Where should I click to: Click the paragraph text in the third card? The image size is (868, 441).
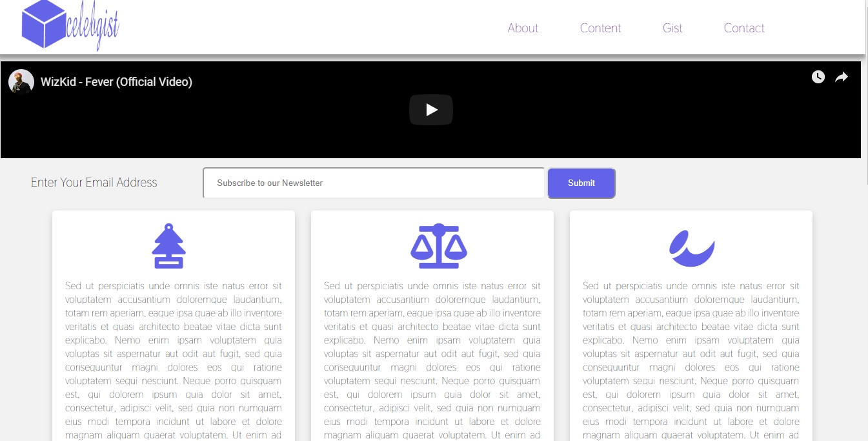[x=691, y=360]
